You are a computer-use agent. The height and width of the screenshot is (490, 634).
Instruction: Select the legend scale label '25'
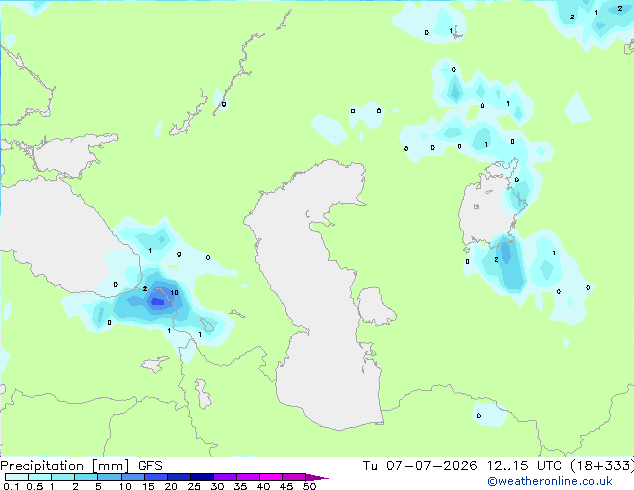click(194, 486)
